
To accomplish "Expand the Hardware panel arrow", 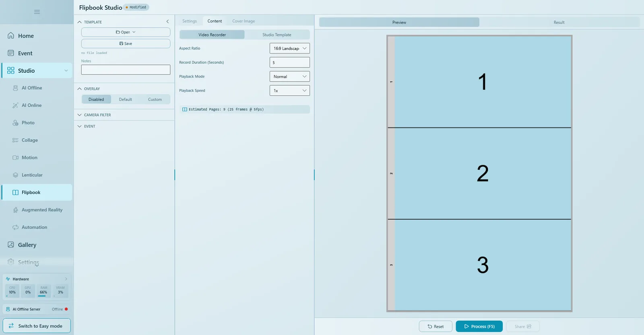I will [66, 279].
